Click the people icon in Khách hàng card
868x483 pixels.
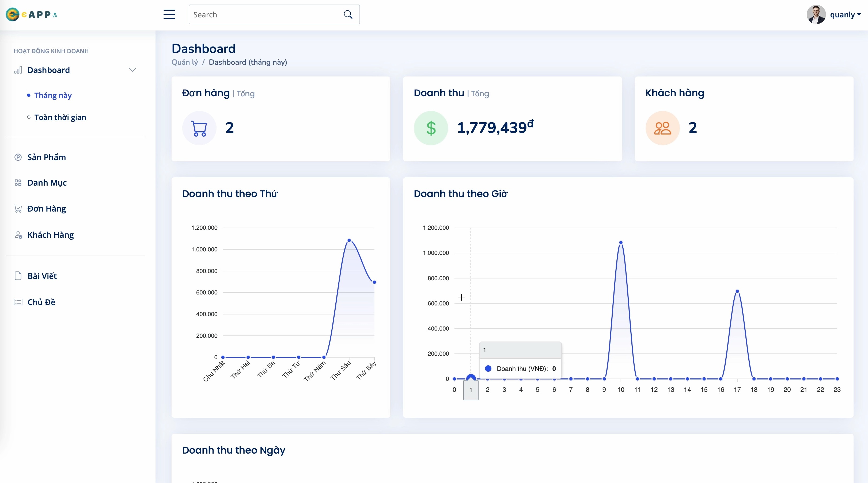point(662,128)
